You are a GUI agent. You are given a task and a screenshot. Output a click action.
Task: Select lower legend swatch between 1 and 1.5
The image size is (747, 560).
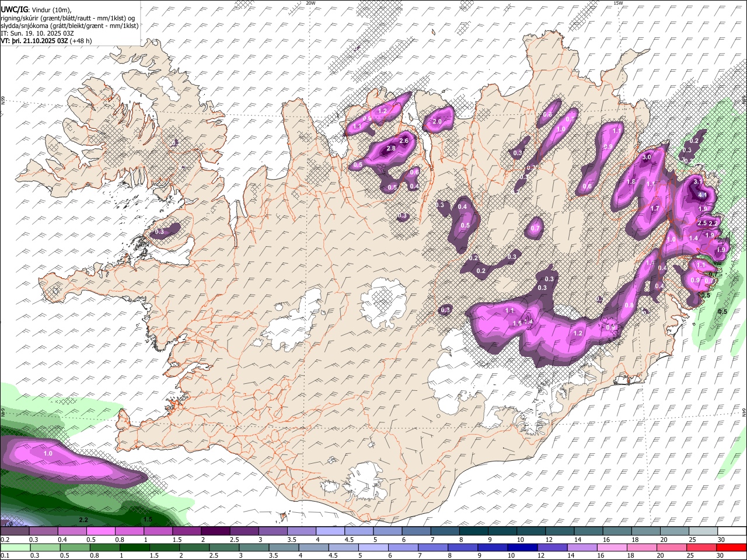[134, 547]
